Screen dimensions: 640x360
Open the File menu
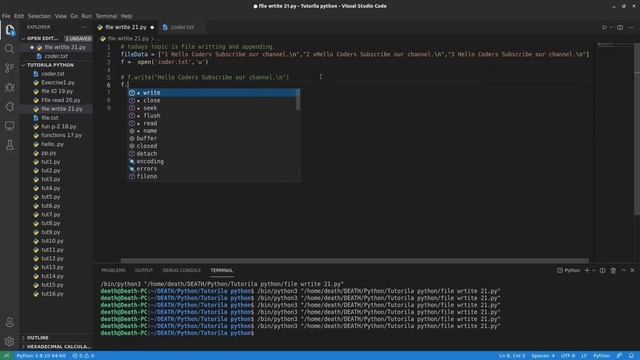(6, 16)
